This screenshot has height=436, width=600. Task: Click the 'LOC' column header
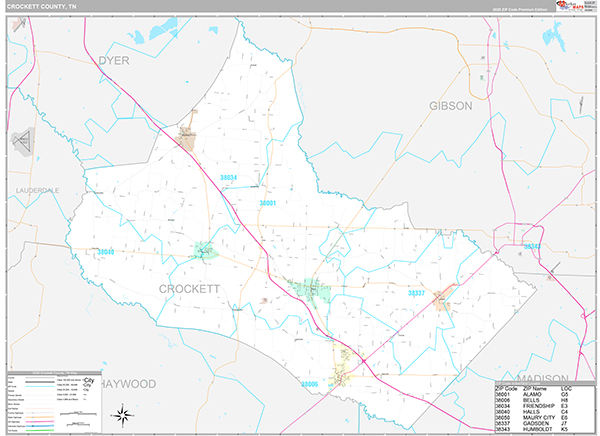point(566,388)
